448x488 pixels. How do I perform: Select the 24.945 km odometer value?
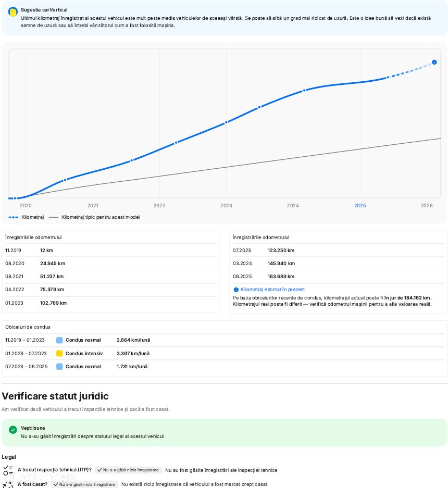tap(52, 264)
